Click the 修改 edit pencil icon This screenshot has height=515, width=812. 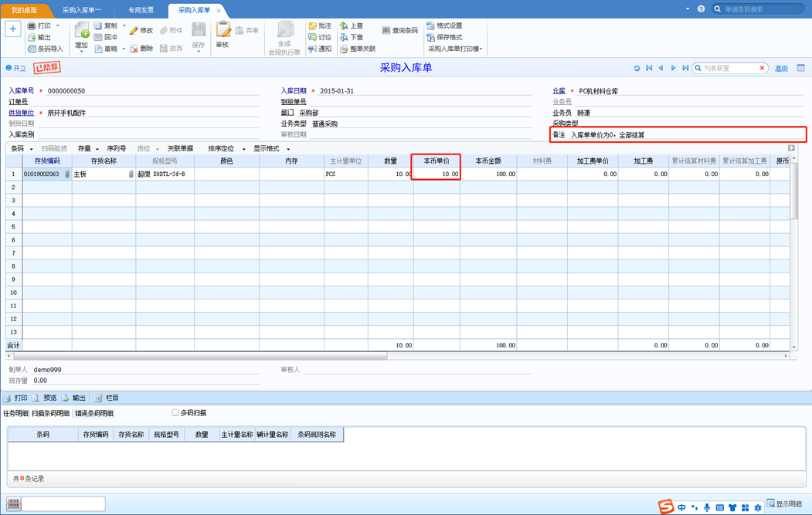point(134,31)
